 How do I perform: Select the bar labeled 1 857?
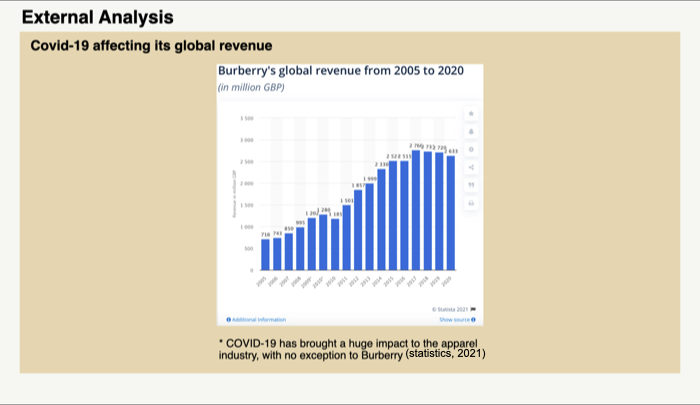[x=358, y=230]
